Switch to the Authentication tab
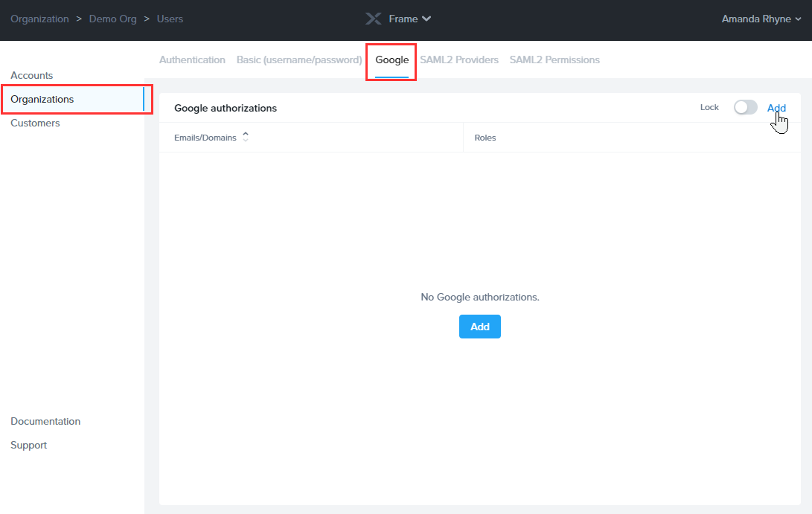Screen dimensions: 812x514 tap(192, 60)
